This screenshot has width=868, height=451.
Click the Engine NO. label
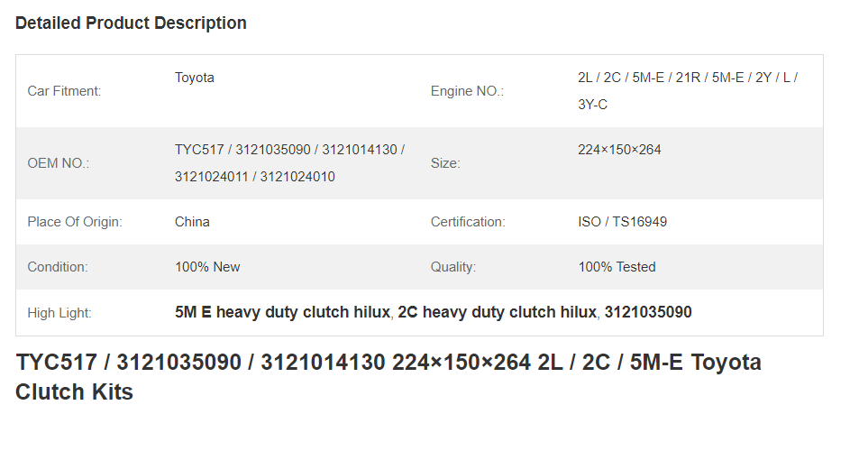click(467, 91)
